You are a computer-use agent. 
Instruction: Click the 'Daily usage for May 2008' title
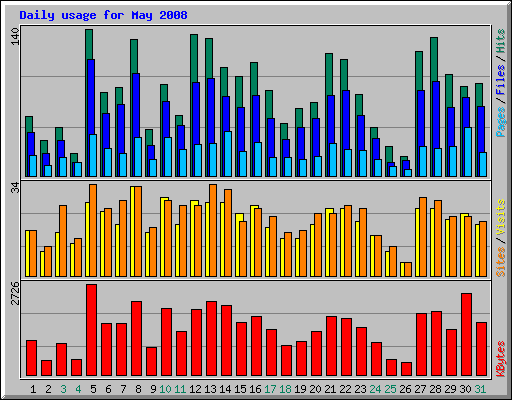coord(103,15)
